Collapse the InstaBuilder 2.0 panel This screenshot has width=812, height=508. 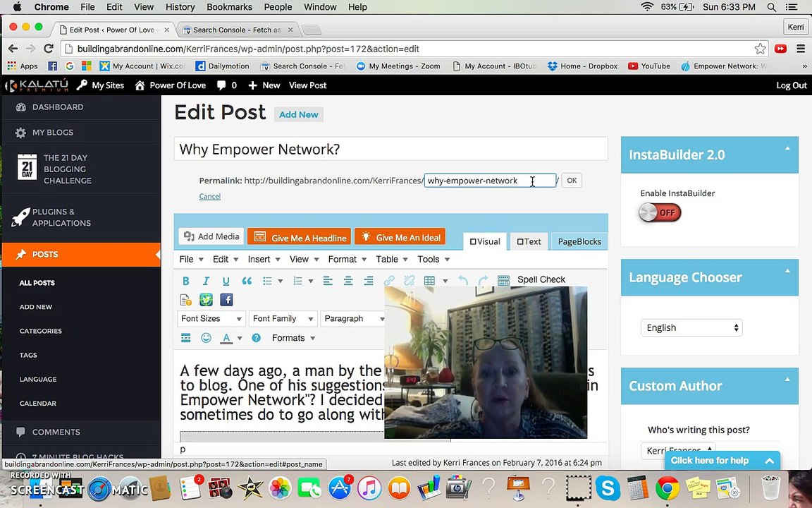tap(787, 148)
